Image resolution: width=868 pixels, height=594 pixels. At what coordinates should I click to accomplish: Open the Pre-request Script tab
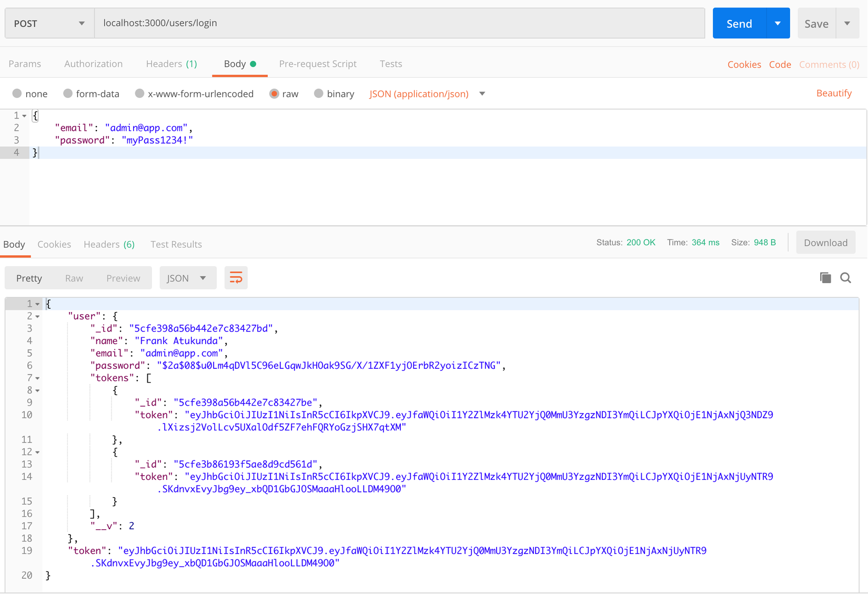coord(318,64)
